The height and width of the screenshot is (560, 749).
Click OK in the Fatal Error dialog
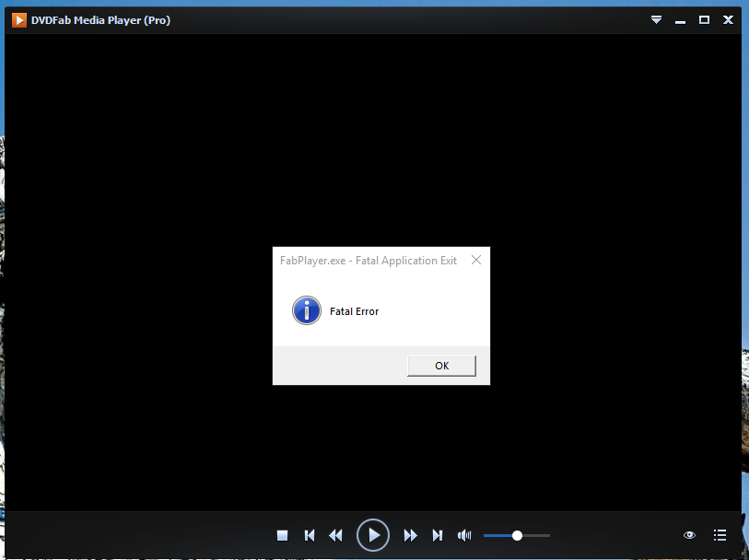tap(441, 366)
